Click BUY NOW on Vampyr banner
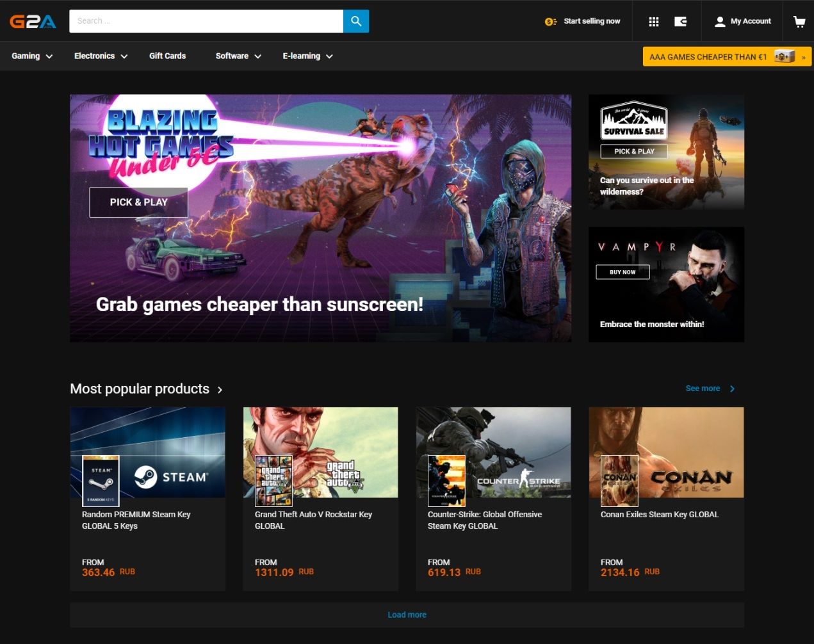 [623, 272]
